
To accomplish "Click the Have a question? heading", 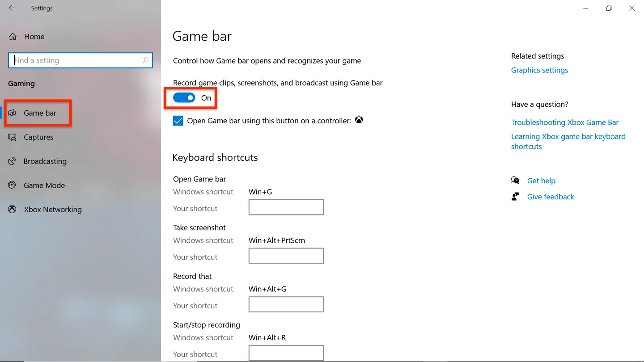I will pyautogui.click(x=540, y=104).
